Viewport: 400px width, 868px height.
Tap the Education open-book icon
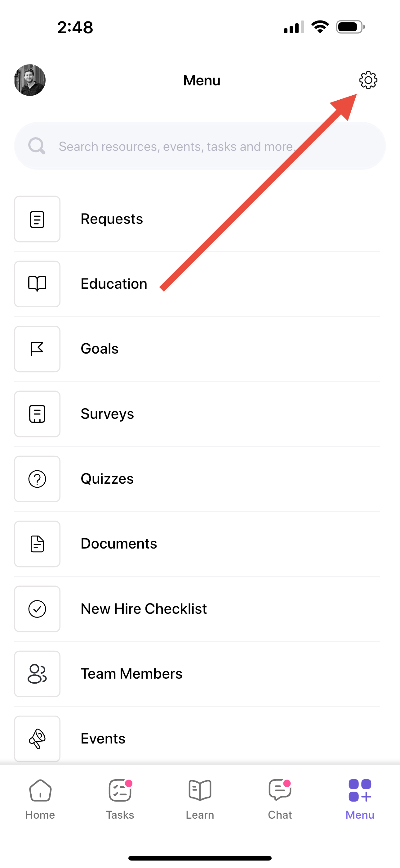(x=37, y=284)
